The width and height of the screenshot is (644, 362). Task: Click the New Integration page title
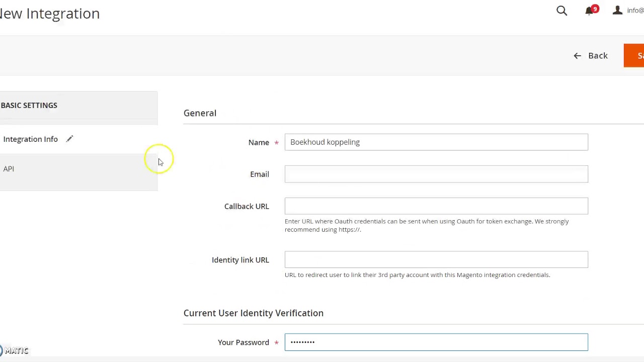[50, 14]
